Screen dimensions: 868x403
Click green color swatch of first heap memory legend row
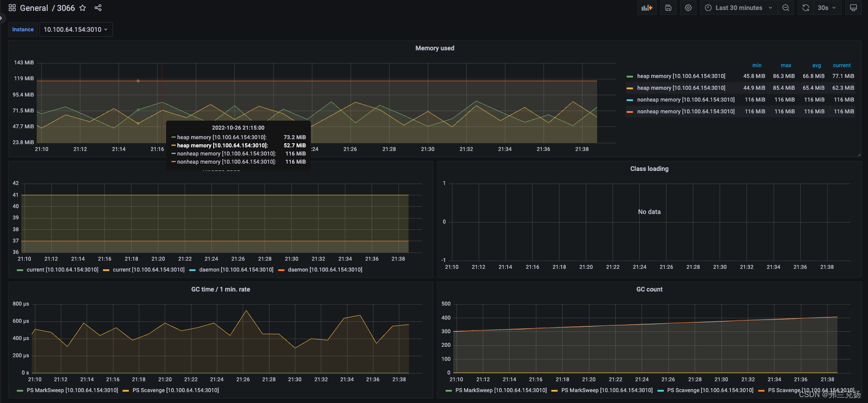click(x=630, y=77)
